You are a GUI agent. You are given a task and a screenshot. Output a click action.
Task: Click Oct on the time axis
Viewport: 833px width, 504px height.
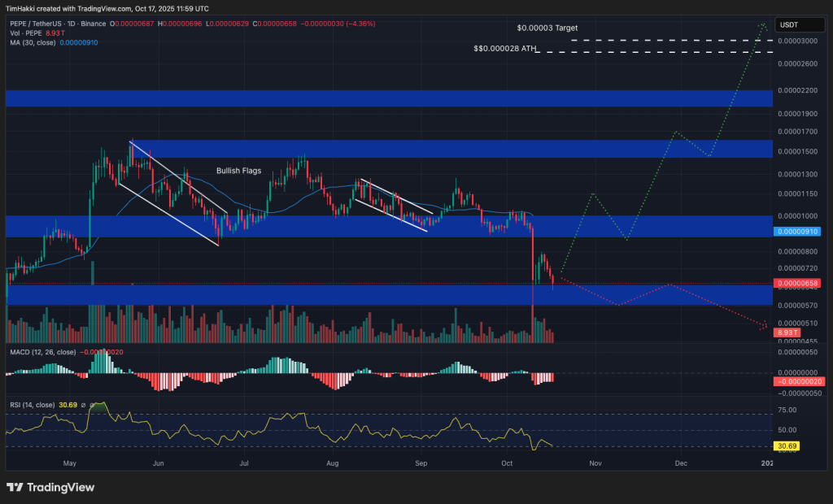click(506, 463)
